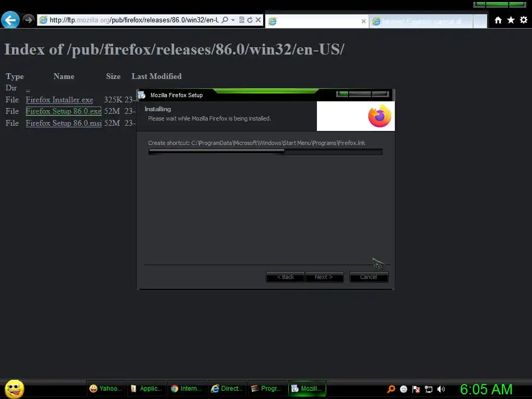
Task: Refresh the page with reload icon
Action: tap(250, 20)
